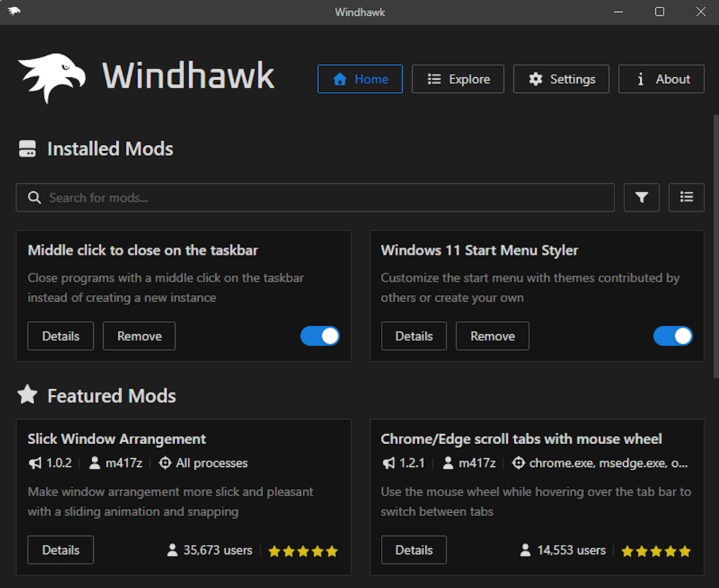
Task: Click author icon next to m417z on Slick Window
Action: 95,463
